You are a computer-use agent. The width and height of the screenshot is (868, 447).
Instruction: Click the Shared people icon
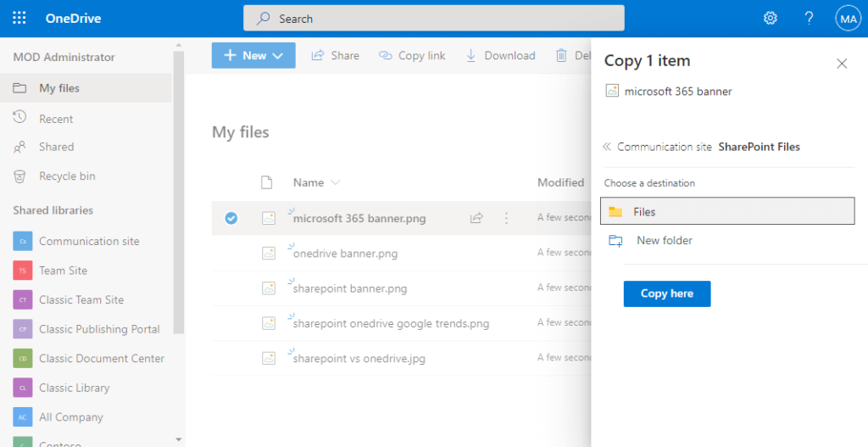[19, 147]
